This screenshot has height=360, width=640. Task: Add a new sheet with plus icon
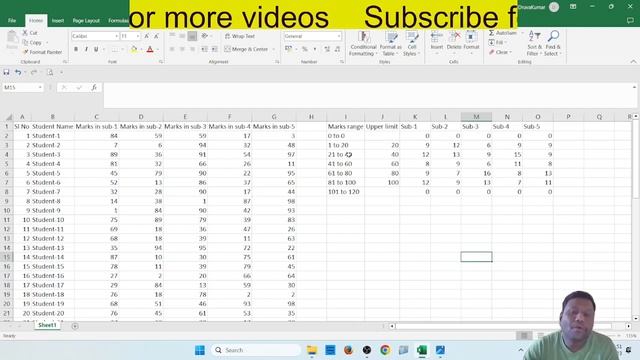pos(75,326)
